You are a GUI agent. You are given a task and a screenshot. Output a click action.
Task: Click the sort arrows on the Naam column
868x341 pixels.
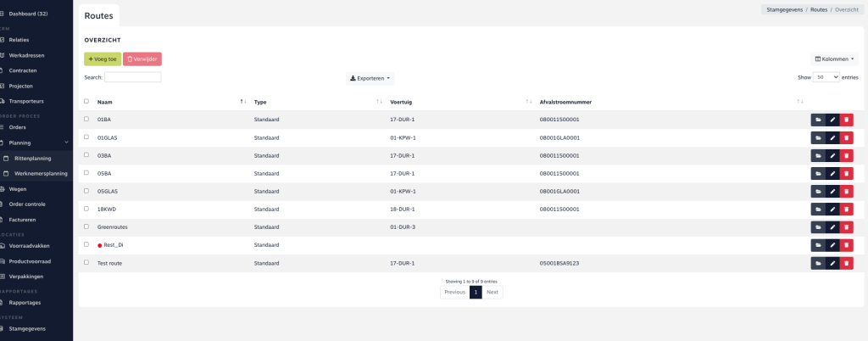point(243,102)
